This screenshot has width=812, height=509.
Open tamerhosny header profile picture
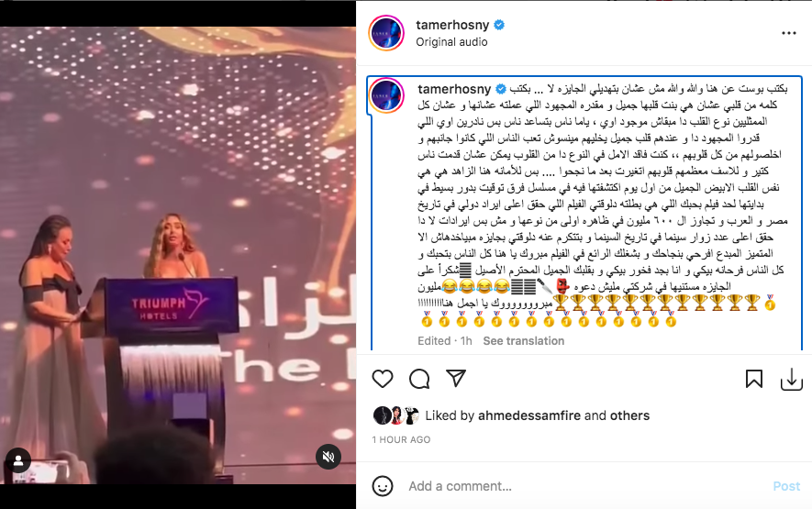(386, 33)
